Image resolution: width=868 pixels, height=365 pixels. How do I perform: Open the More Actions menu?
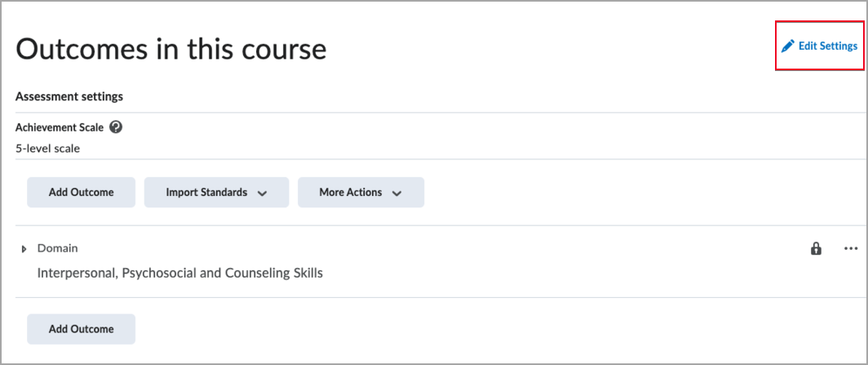pyautogui.click(x=361, y=193)
